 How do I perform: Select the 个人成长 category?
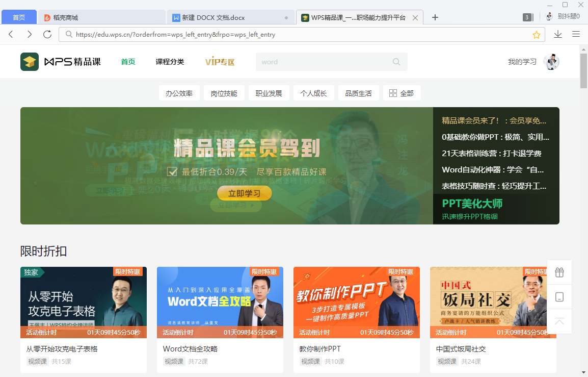[x=313, y=93]
